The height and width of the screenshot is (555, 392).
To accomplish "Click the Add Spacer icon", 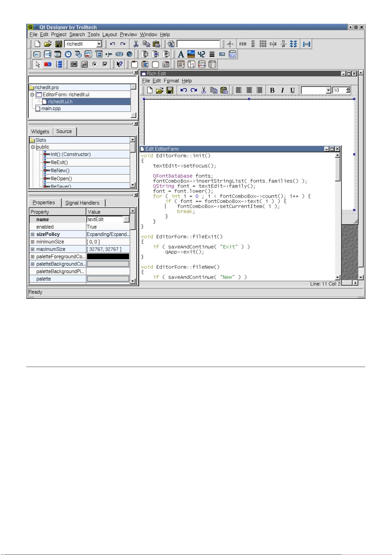I will click(x=307, y=44).
